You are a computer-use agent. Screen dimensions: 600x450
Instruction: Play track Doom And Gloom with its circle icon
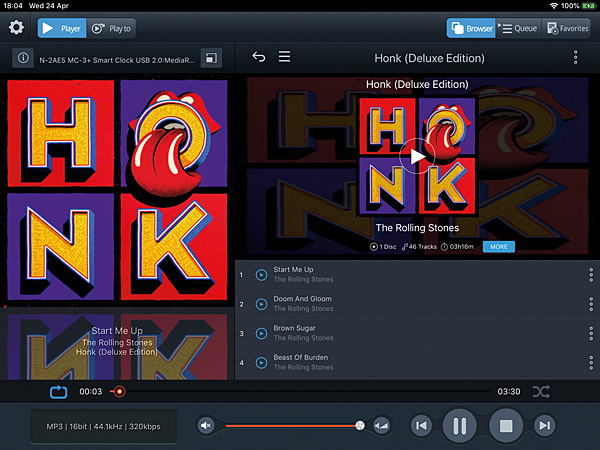point(261,304)
